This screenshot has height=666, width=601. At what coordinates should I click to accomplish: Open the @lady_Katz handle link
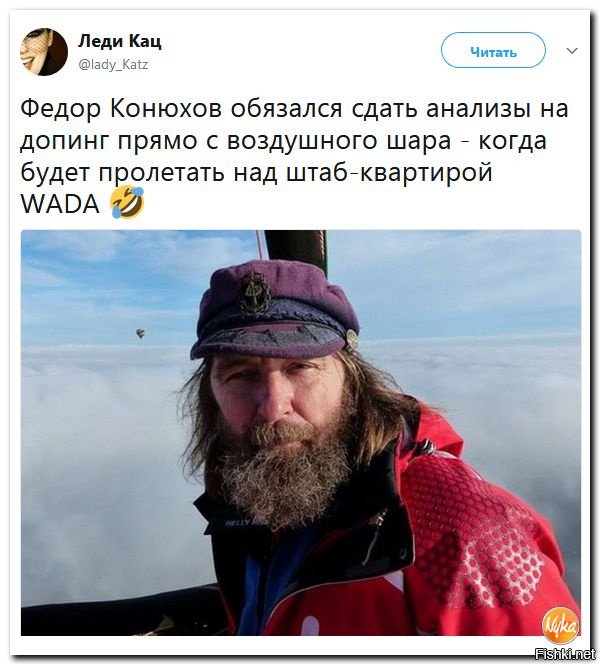click(x=114, y=65)
